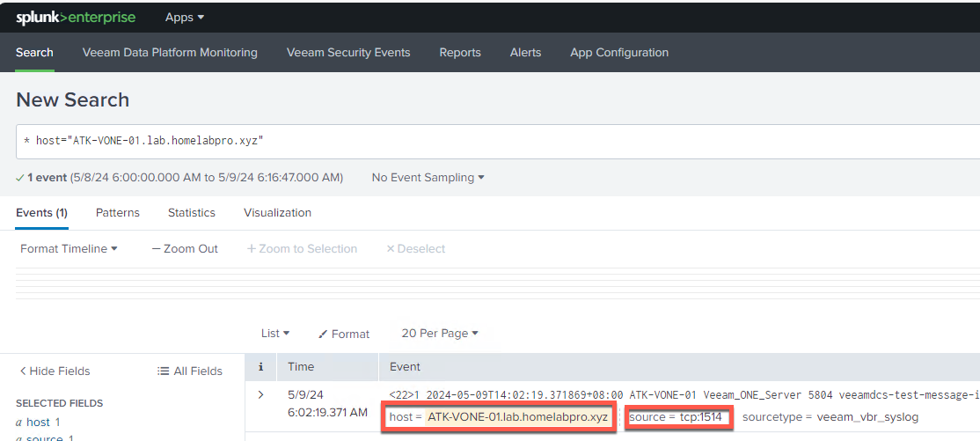Image resolution: width=980 pixels, height=441 pixels.
Task: Change the 20 Per Page setting
Action: [439, 334]
